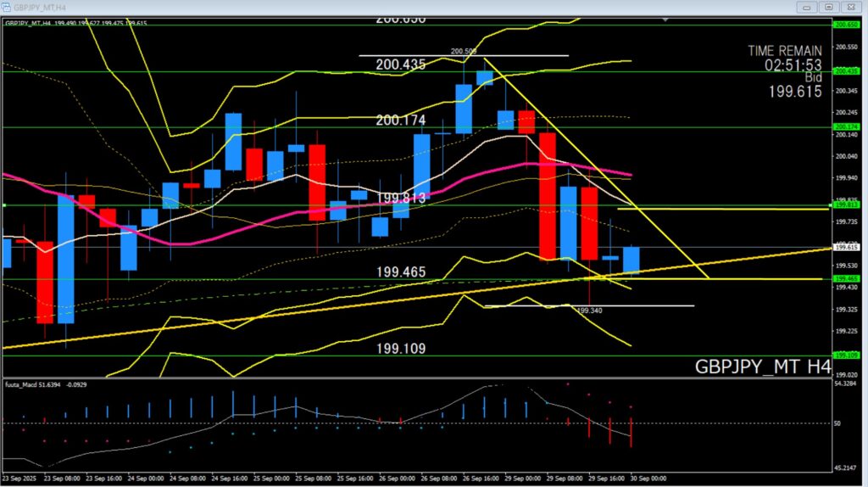Click the chart shift triangle marker at top
This screenshot has width=868, height=487.
coord(666,19)
